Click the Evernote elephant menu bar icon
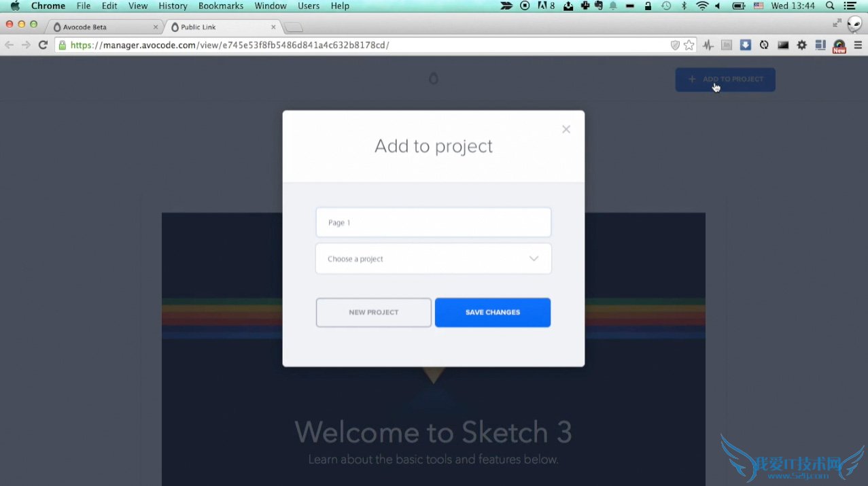The image size is (868, 486). 598,6
